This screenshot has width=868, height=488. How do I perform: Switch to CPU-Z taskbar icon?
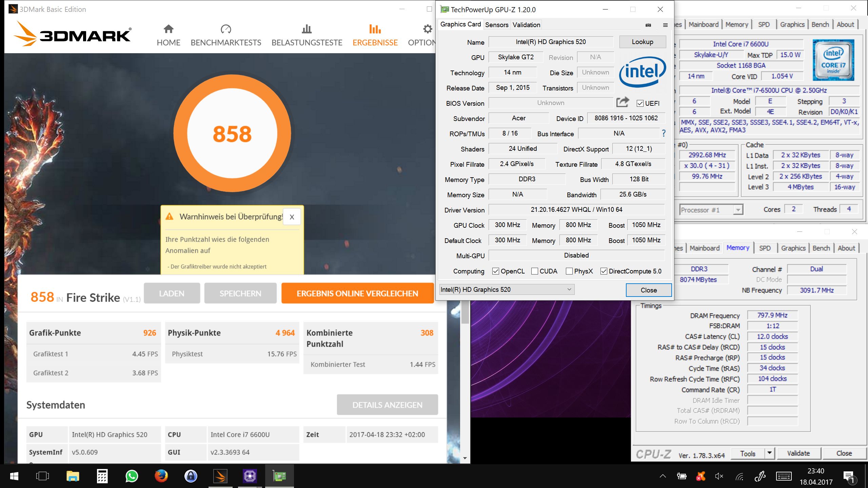[250, 476]
